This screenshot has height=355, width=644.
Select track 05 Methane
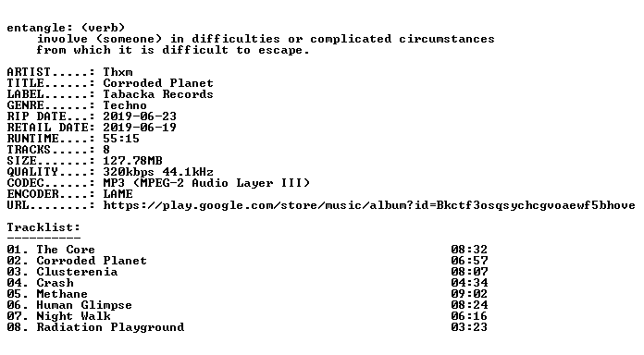tap(47, 294)
